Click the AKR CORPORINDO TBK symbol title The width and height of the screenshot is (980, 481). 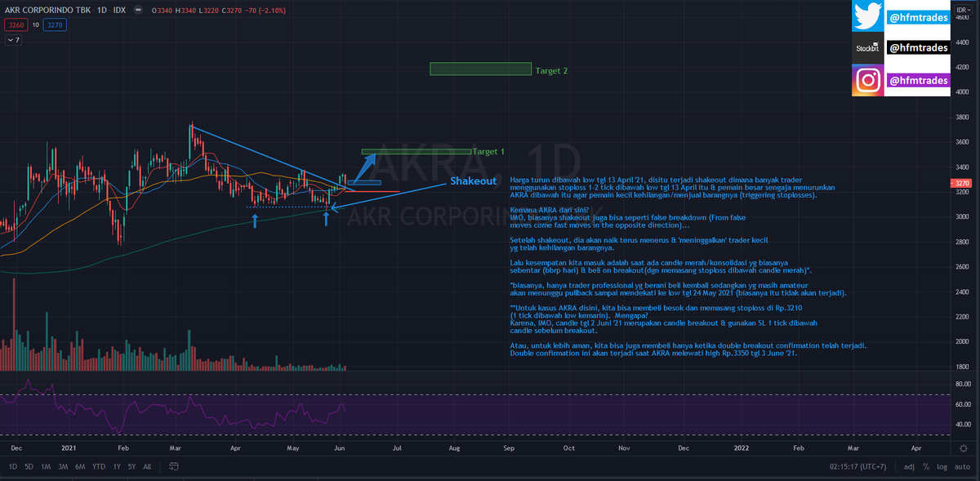[47, 11]
